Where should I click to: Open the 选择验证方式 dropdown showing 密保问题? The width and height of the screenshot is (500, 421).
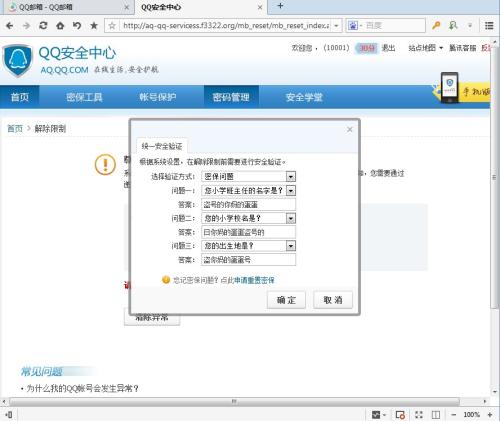(x=248, y=176)
